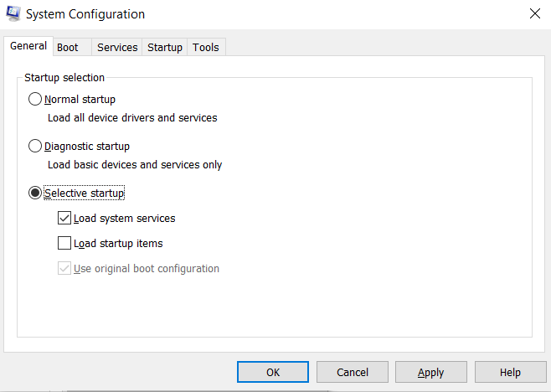Click the System Configuration title bar icon
The height and width of the screenshot is (392, 551).
click(x=13, y=13)
